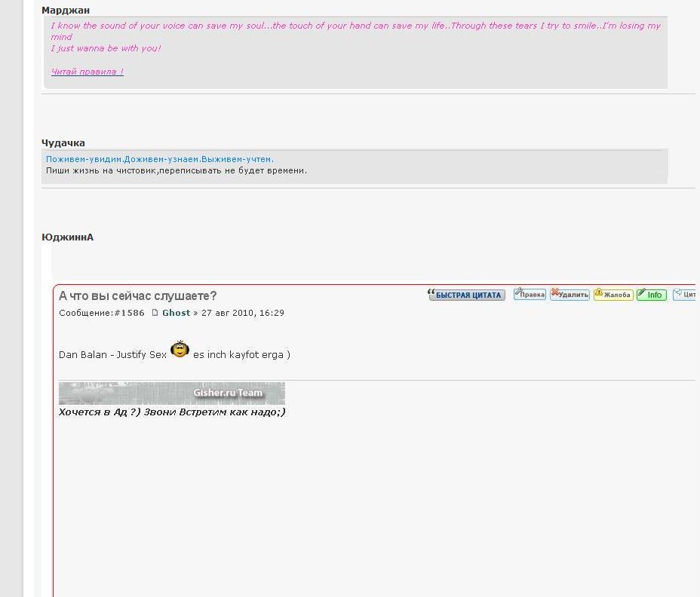Click the username ЮджиннА

pos(67,237)
